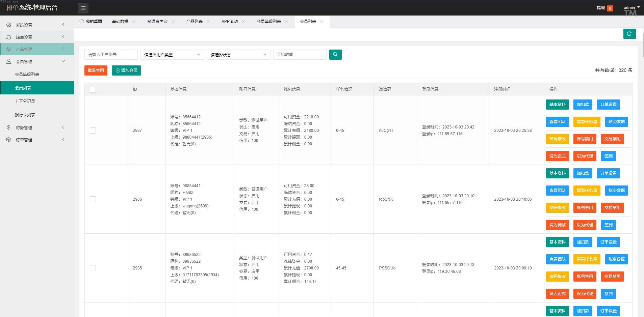The width and height of the screenshot is (644, 317).
Task: Close the 会员等级列表 tab with its X
Action: [x=287, y=22]
